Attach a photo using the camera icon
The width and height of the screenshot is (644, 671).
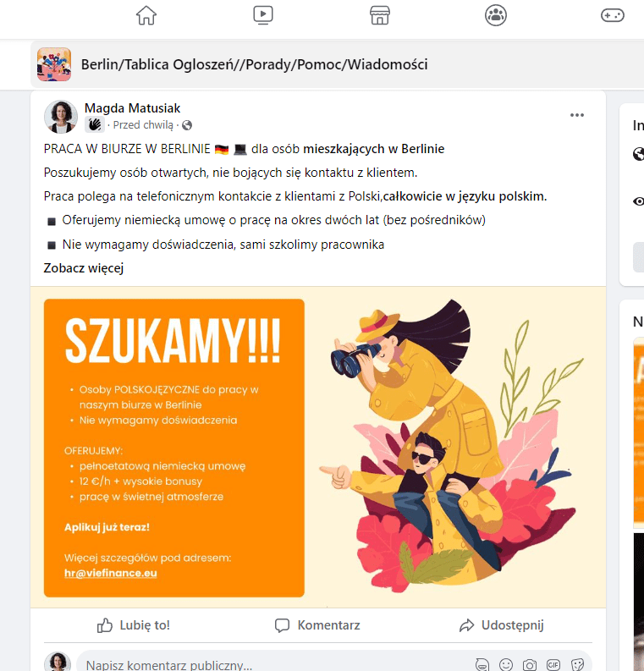(x=529, y=664)
